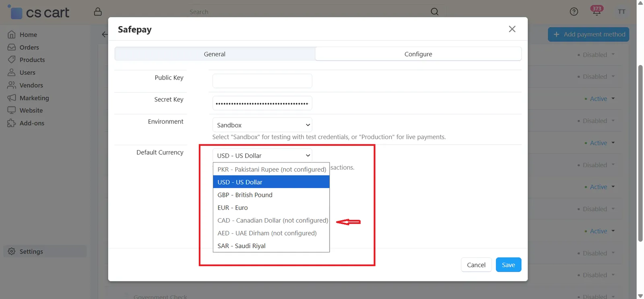Click the Add-ons puzzle icon
Screen dimensions: 644x299
12,123
